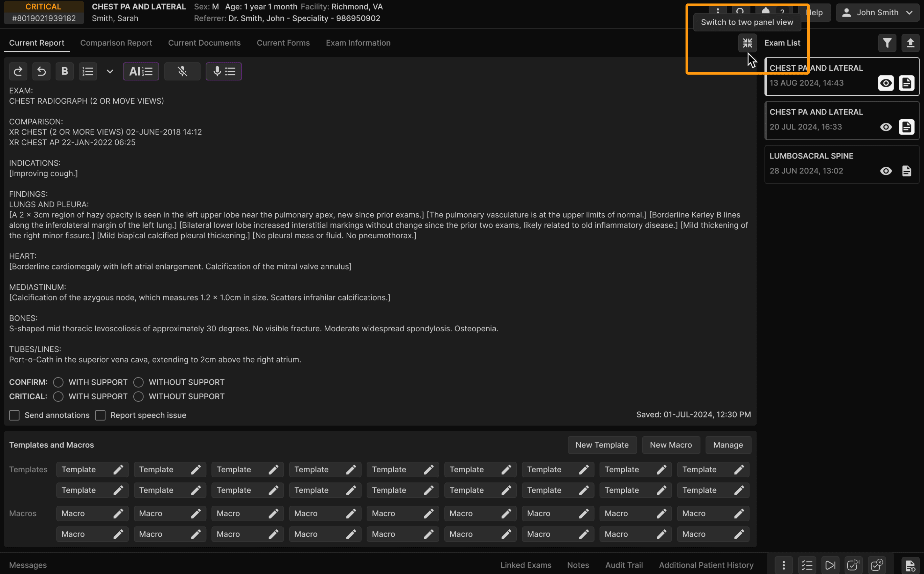Click the two panel view switch icon
The image size is (924, 574).
tap(747, 43)
